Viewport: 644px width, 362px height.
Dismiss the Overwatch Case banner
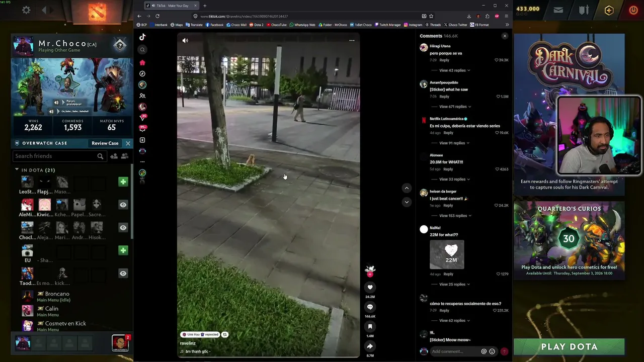128,143
